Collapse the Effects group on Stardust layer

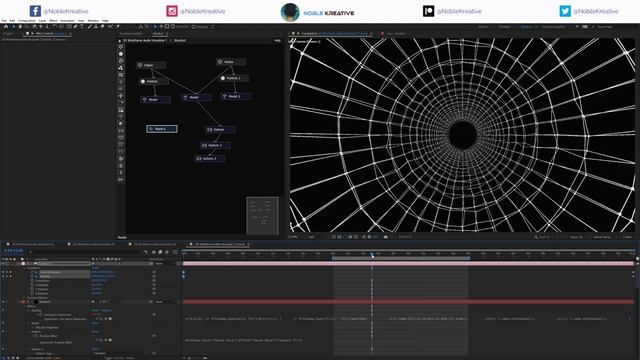click(25, 306)
